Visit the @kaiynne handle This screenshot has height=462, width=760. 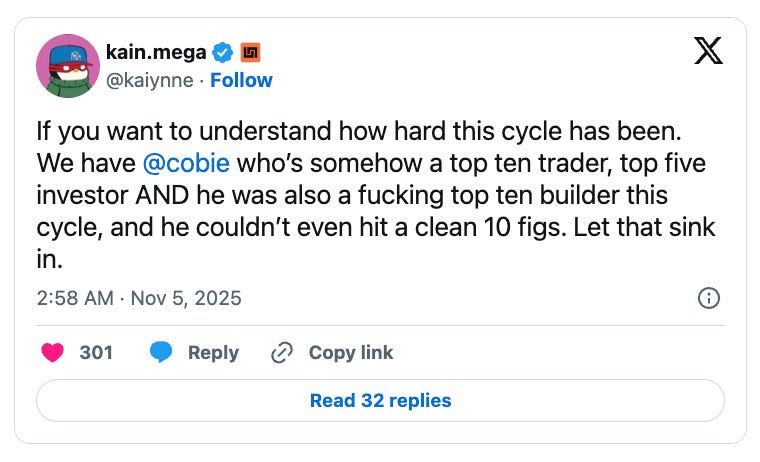click(150, 80)
